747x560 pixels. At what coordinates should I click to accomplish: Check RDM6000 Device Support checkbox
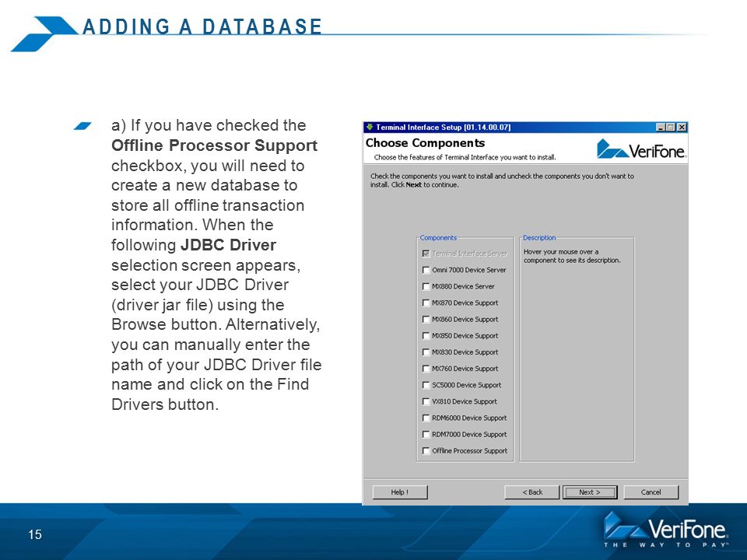pyautogui.click(x=426, y=418)
